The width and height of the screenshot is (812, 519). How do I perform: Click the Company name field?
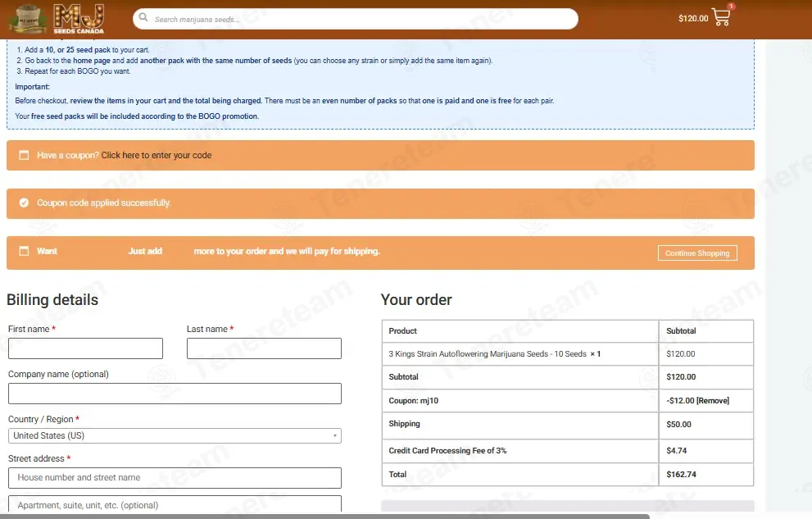point(175,394)
